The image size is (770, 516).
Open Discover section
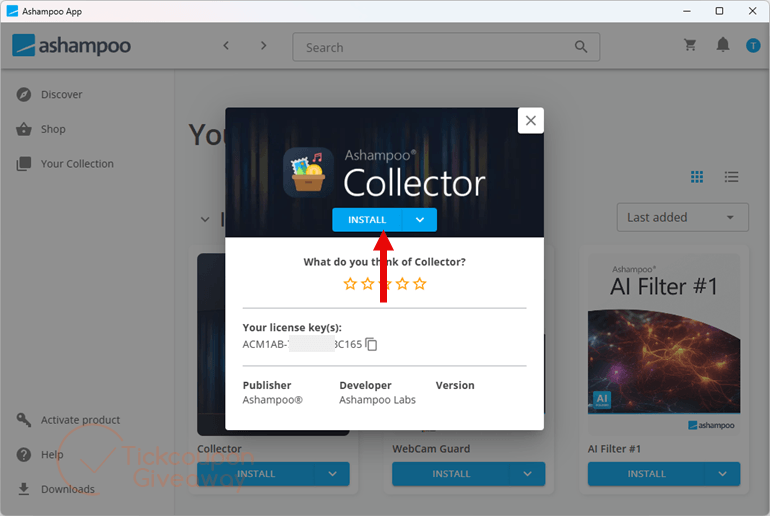pos(61,94)
